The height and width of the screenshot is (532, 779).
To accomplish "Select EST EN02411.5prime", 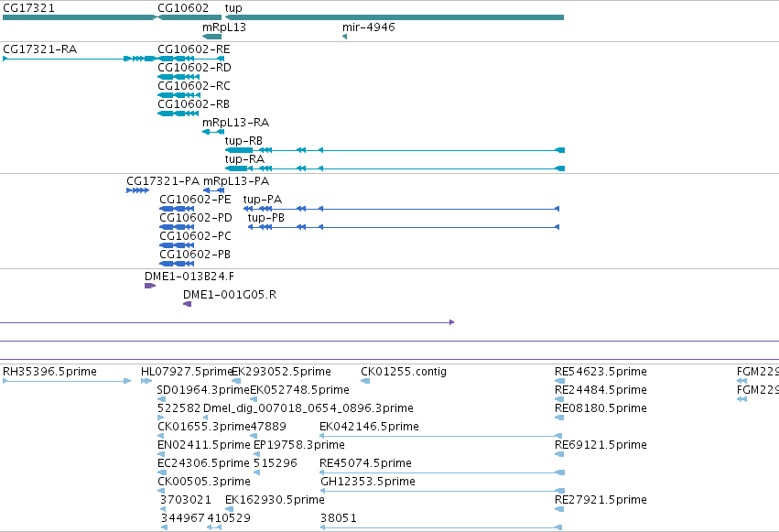I will coord(204,445).
